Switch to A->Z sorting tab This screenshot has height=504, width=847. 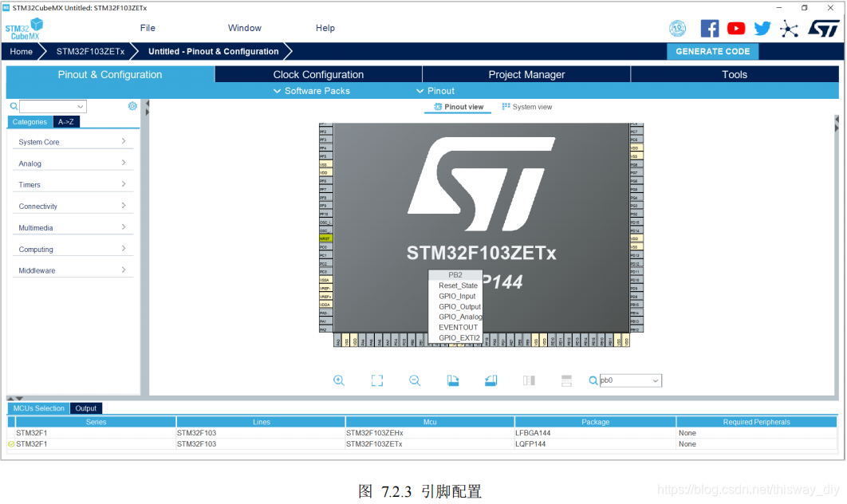[x=66, y=122]
